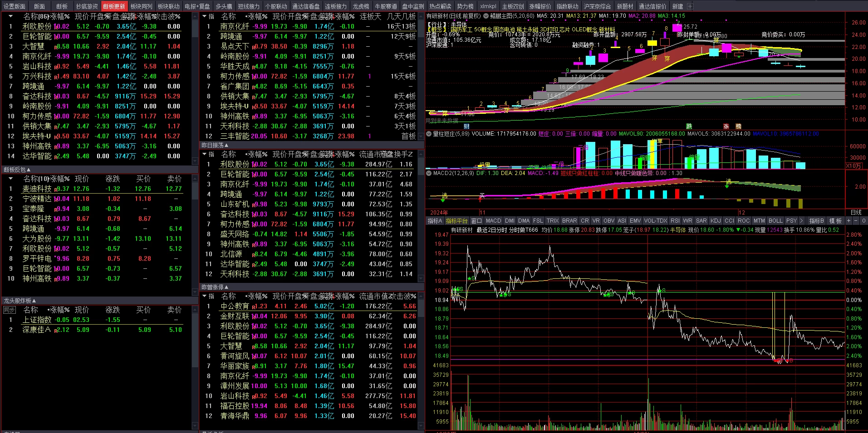Click scrollbar up arrow of 昨曾涨停 list
The image size is (868, 433).
(421, 297)
